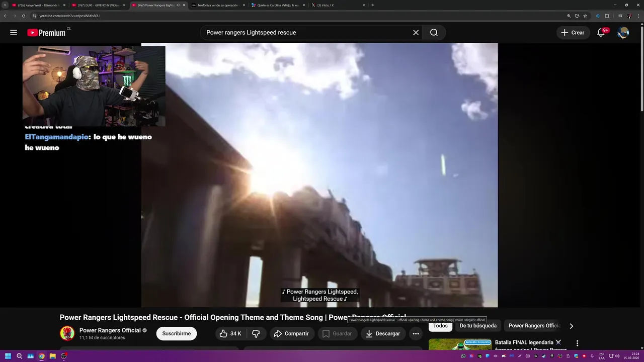Open the Batalla FINAL legendaria thumbnail
The width and height of the screenshot is (644, 362).
tap(460, 344)
